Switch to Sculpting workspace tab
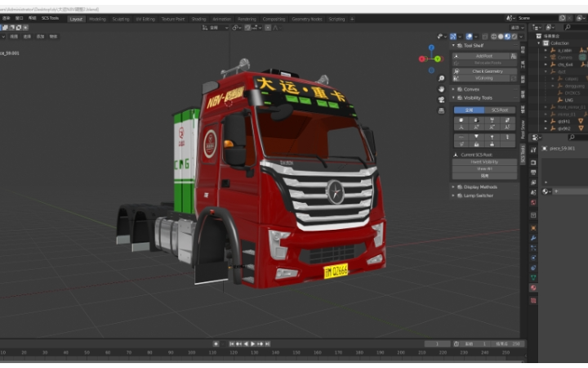The height and width of the screenshot is (368, 588). click(121, 19)
